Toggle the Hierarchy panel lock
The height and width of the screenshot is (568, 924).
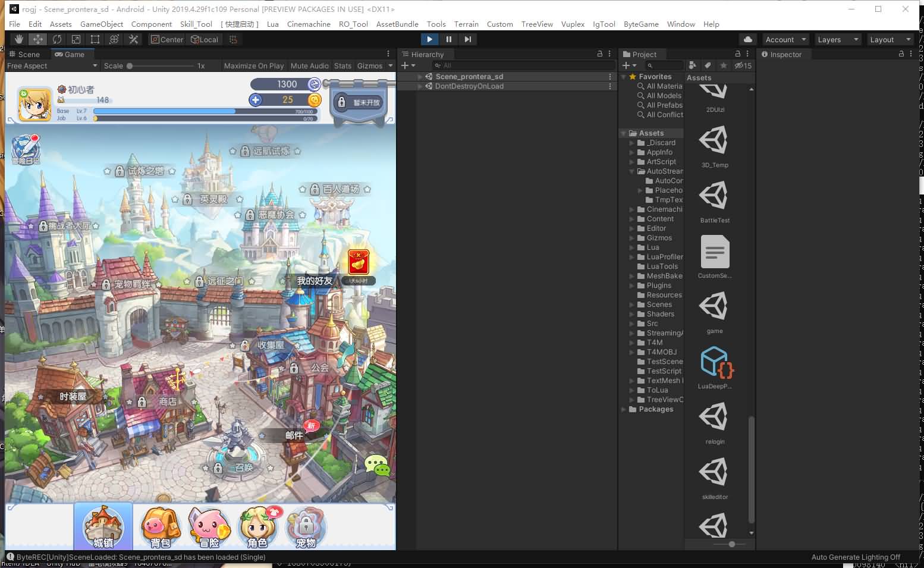tap(599, 54)
